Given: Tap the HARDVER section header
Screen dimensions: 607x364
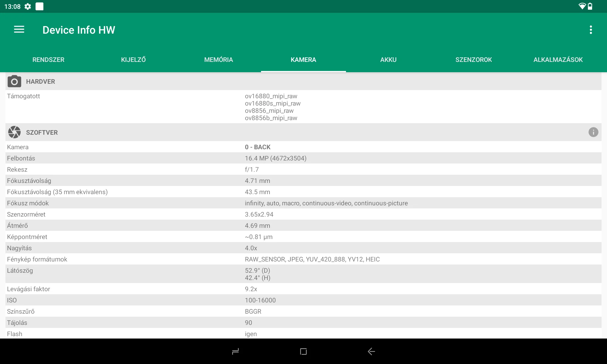Looking at the screenshot, I should pyautogui.click(x=303, y=81).
